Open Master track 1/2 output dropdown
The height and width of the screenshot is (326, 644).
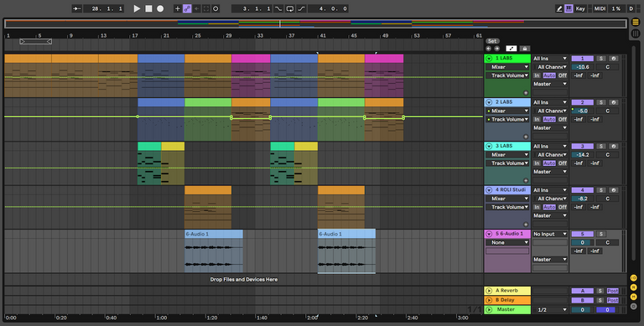(x=550, y=309)
